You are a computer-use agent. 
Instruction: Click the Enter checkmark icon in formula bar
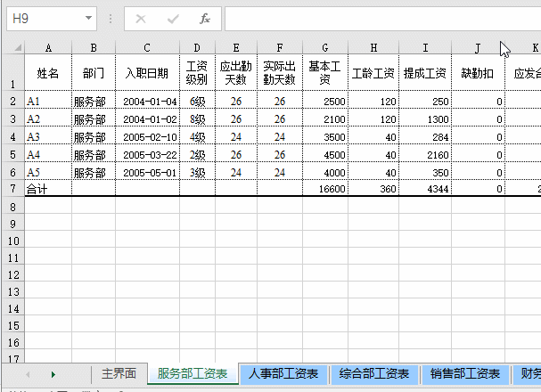[173, 18]
